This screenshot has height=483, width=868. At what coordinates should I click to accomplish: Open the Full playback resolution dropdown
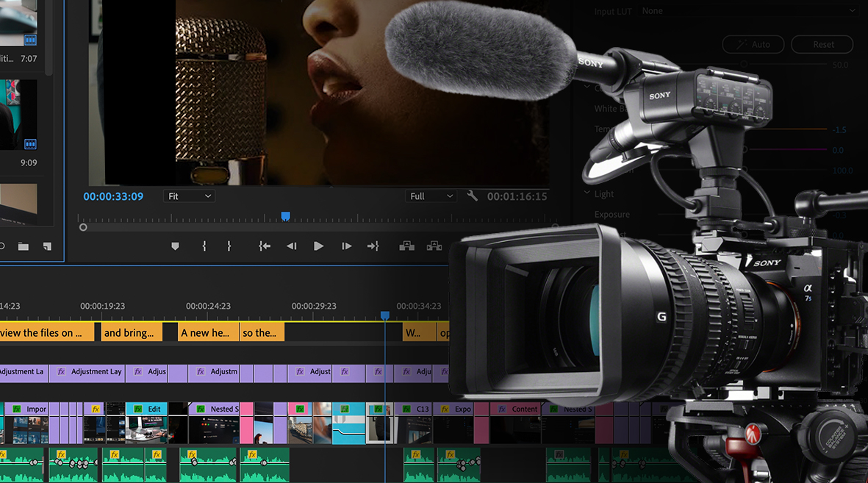click(431, 196)
